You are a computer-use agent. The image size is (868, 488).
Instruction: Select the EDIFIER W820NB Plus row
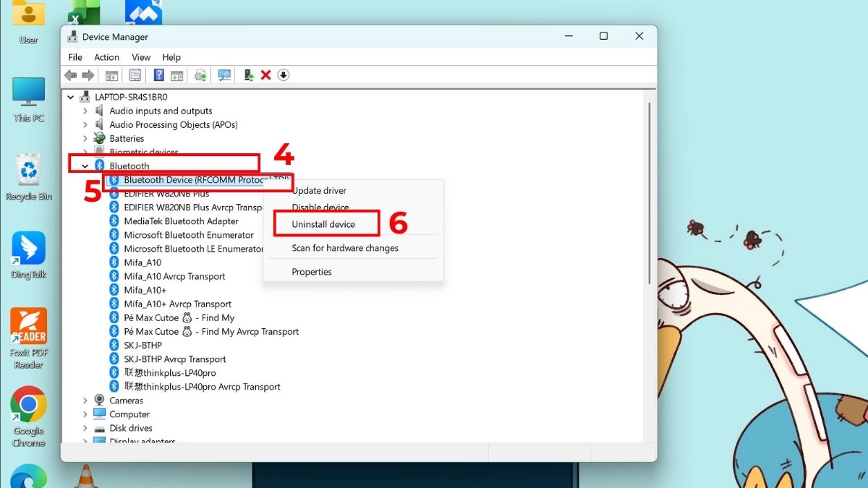[x=166, y=194]
